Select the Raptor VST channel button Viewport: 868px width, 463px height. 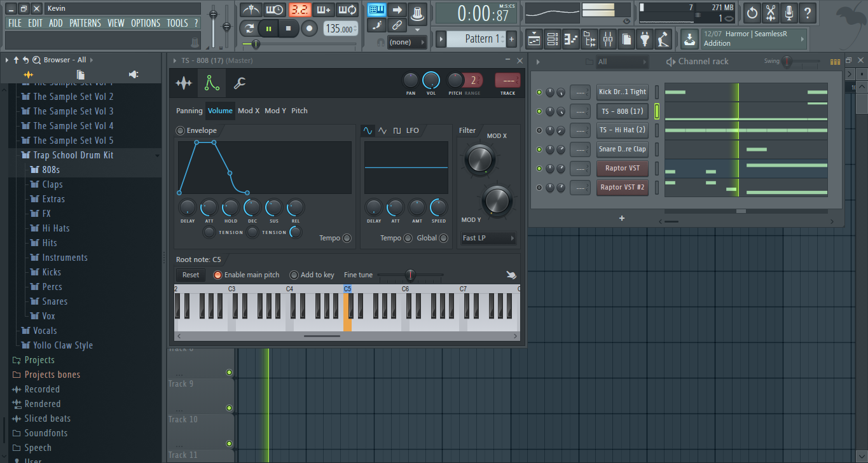pyautogui.click(x=623, y=169)
